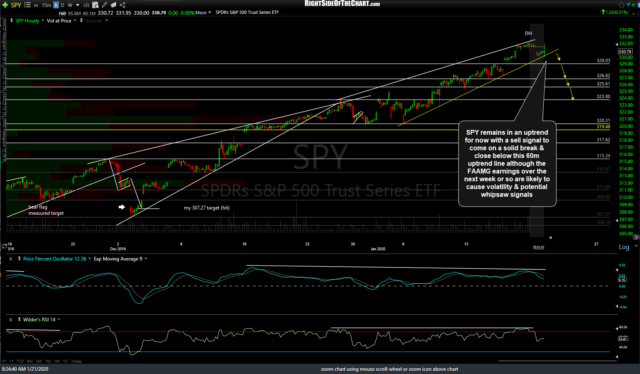Open the notes document icon in toolbar
The height and width of the screenshot is (374, 640).
(95, 5)
